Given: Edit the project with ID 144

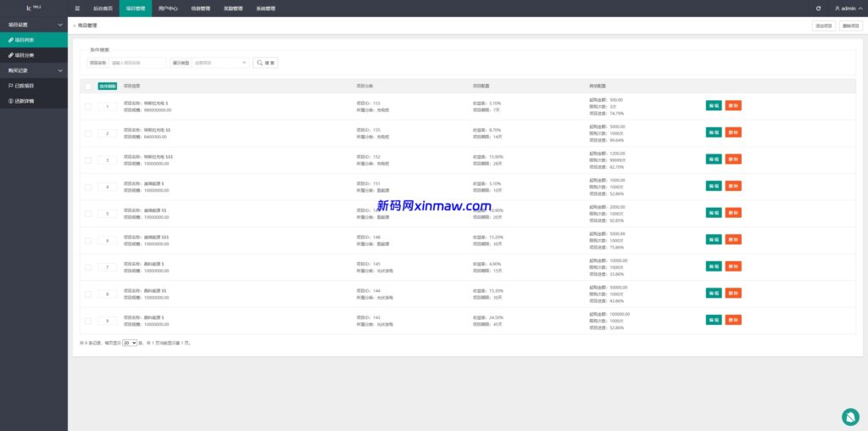Looking at the screenshot, I should click(x=714, y=293).
